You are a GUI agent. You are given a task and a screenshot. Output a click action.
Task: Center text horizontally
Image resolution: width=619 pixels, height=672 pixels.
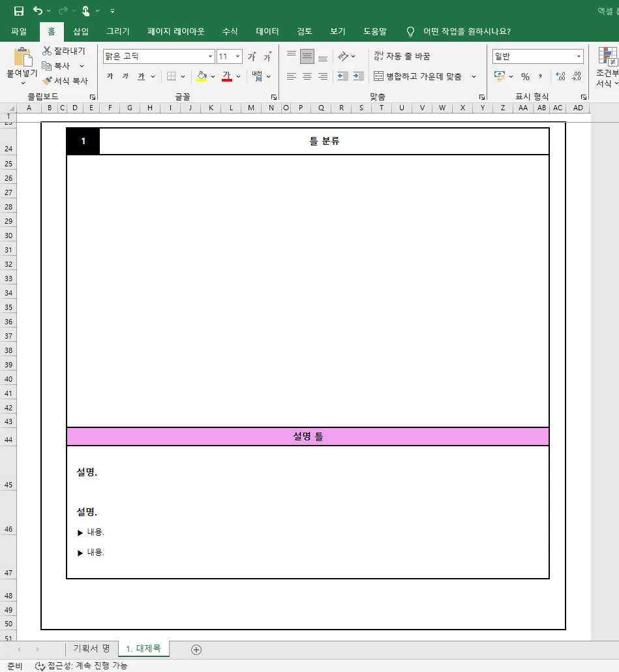[x=307, y=76]
